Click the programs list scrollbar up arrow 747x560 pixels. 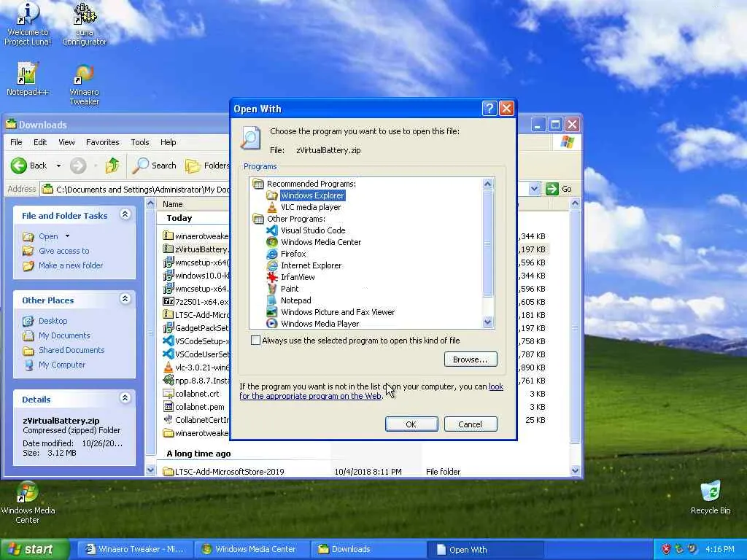487,184
